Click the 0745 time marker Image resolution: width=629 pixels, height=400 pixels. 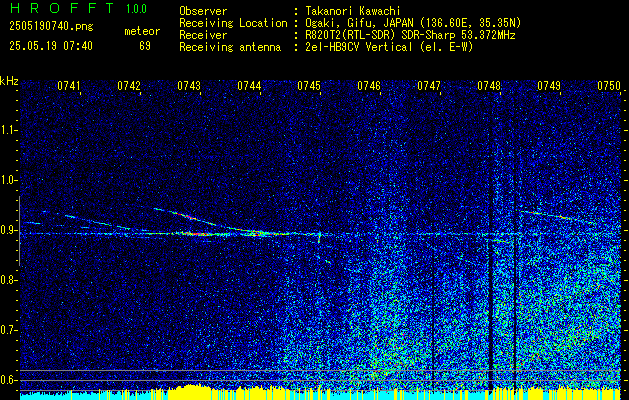[x=309, y=86]
